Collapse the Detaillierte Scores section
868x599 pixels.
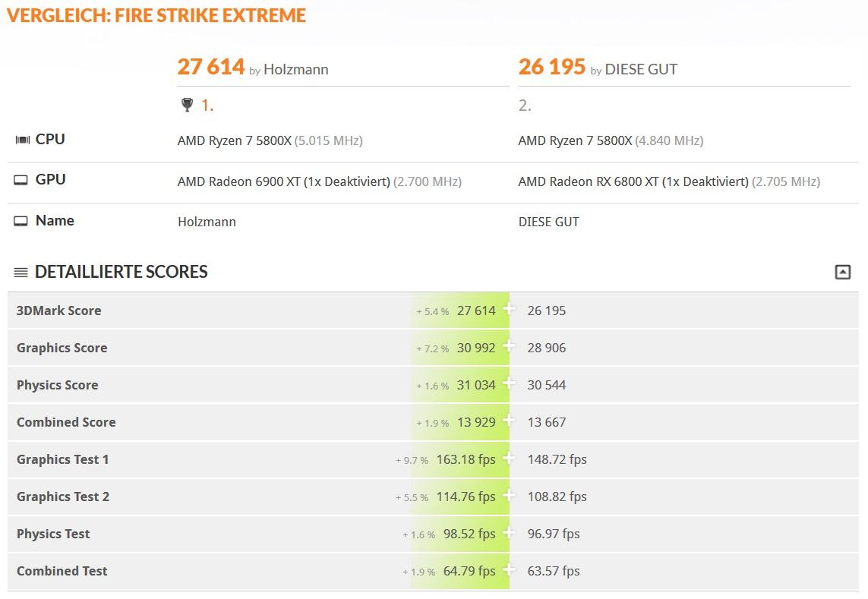[x=842, y=272]
